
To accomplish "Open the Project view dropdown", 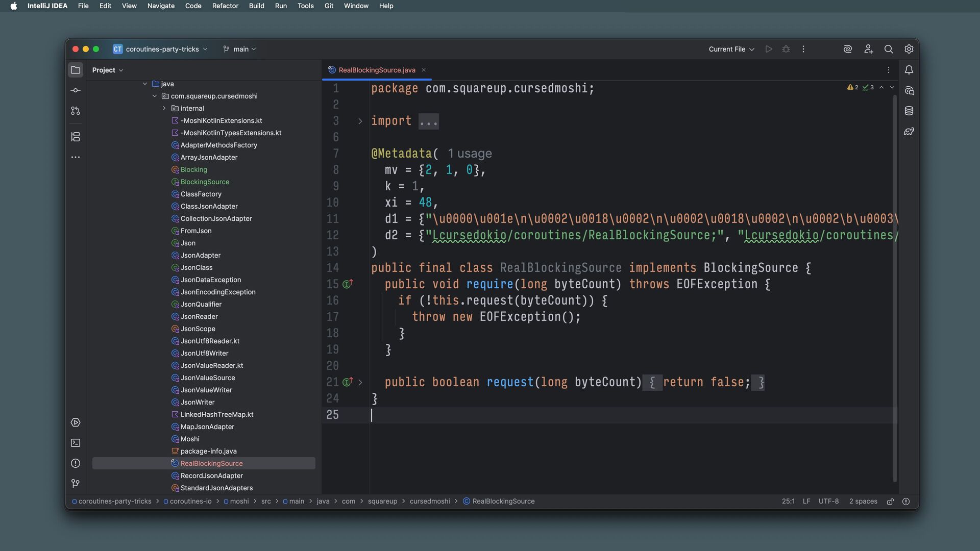I will point(108,70).
